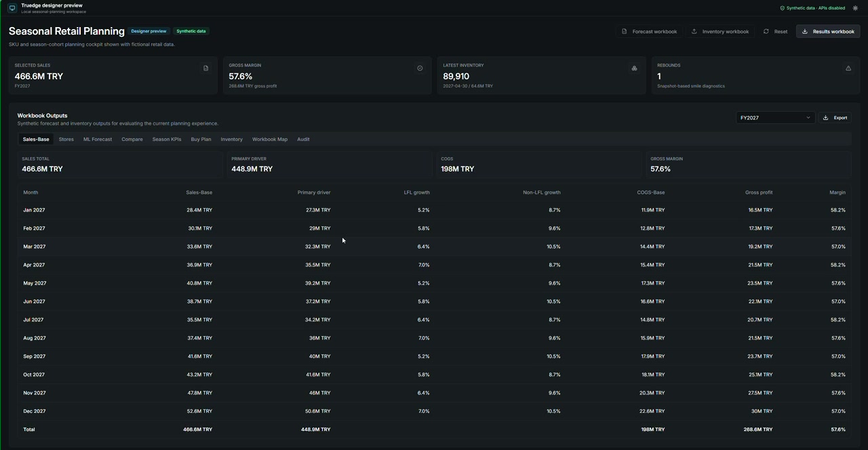Click the Sales-Base column header
The height and width of the screenshot is (450, 868).
coord(199,192)
